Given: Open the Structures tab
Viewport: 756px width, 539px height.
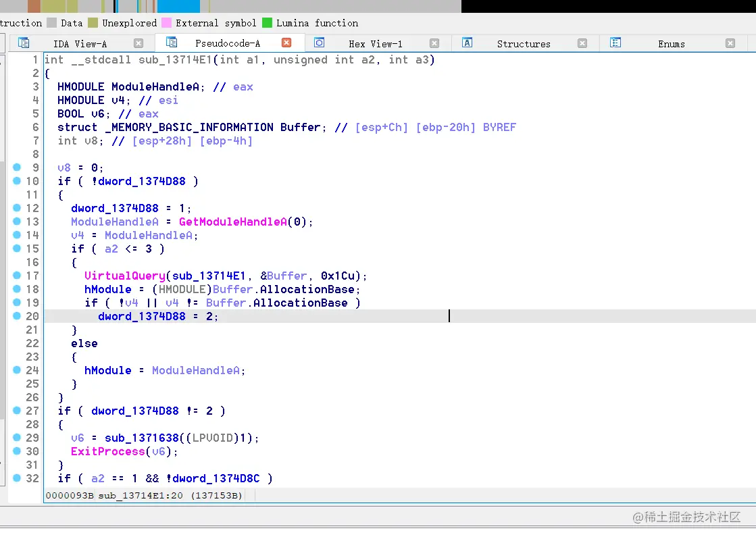Looking at the screenshot, I should coord(524,44).
